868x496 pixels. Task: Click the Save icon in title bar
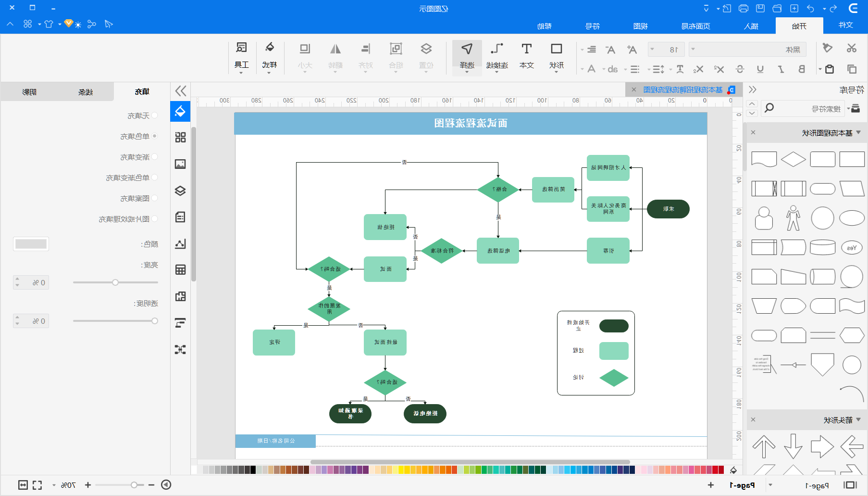pyautogui.click(x=760, y=8)
